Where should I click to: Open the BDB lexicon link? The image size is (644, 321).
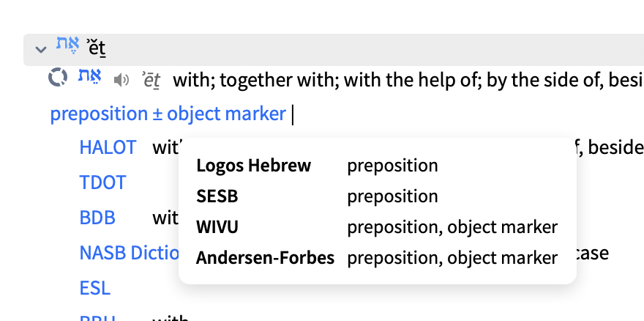[97, 218]
